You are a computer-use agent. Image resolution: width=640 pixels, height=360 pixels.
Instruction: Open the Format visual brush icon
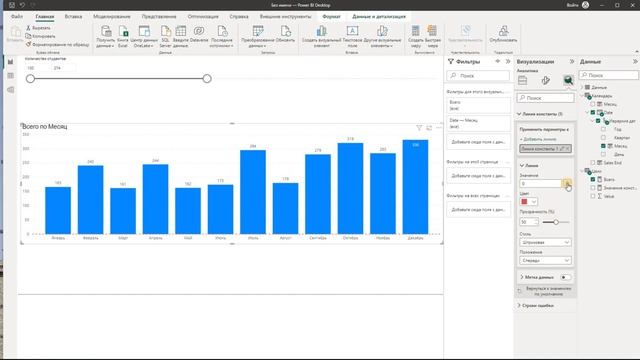point(545,80)
